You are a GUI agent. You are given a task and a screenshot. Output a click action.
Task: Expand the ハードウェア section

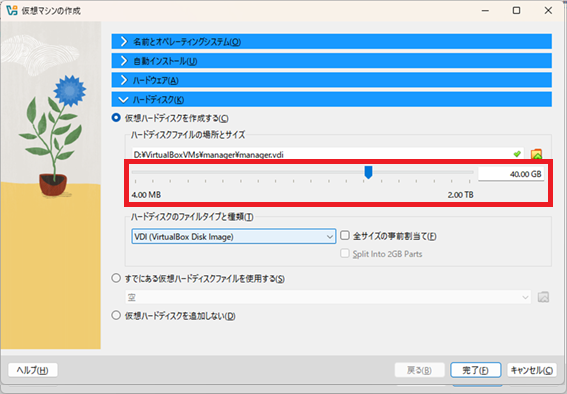click(332, 80)
